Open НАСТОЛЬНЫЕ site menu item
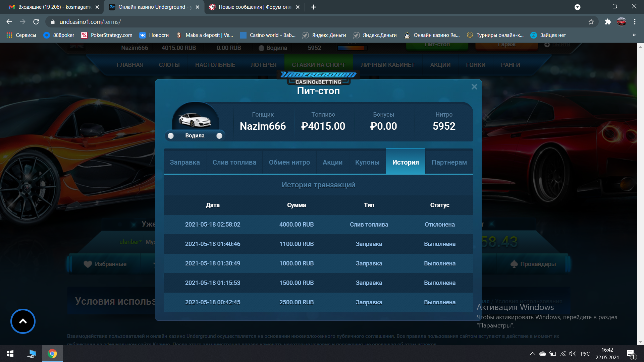 [215, 65]
